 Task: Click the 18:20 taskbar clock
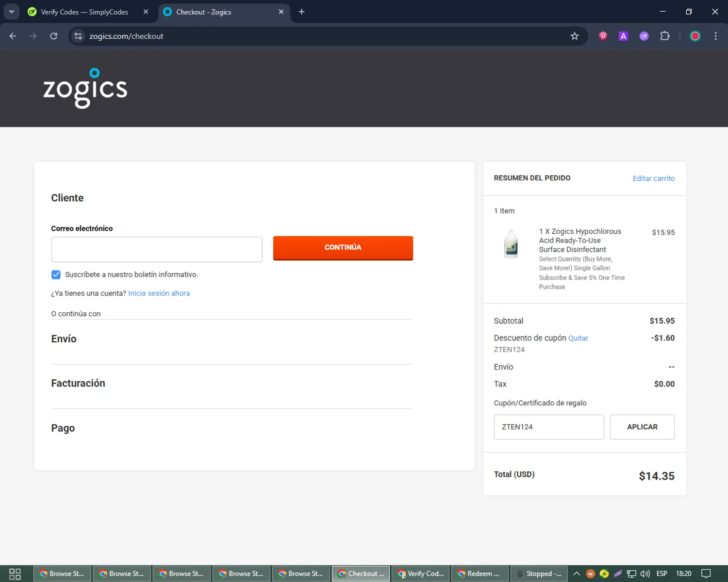click(683, 574)
